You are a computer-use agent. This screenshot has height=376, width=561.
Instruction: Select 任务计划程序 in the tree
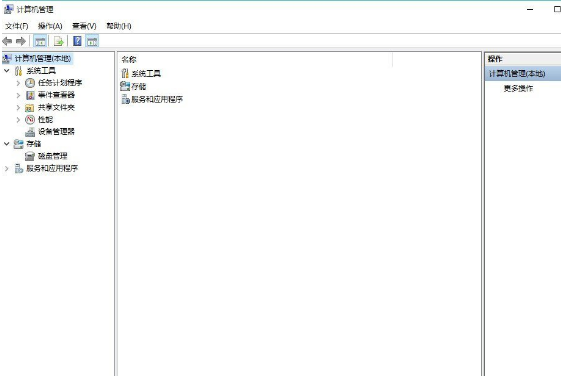point(60,83)
